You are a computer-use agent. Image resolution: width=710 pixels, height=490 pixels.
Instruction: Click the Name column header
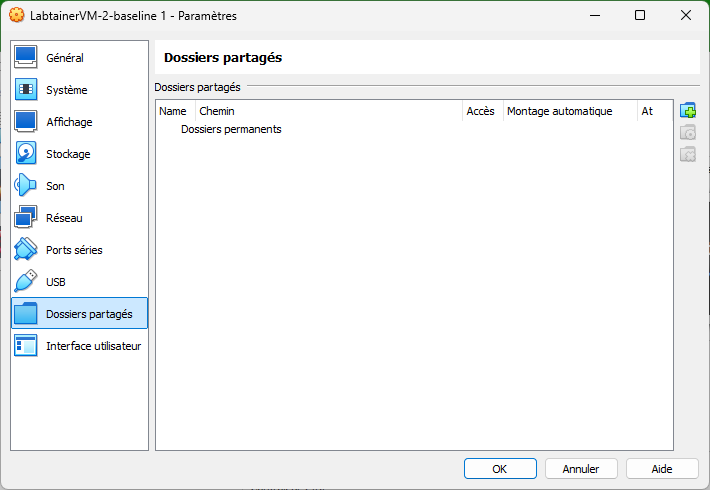pyautogui.click(x=173, y=111)
